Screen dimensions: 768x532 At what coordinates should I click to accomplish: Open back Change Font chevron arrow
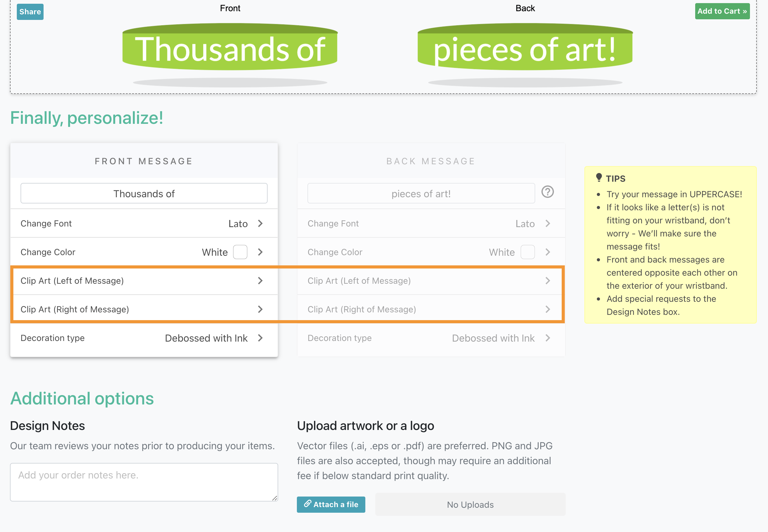tap(548, 223)
